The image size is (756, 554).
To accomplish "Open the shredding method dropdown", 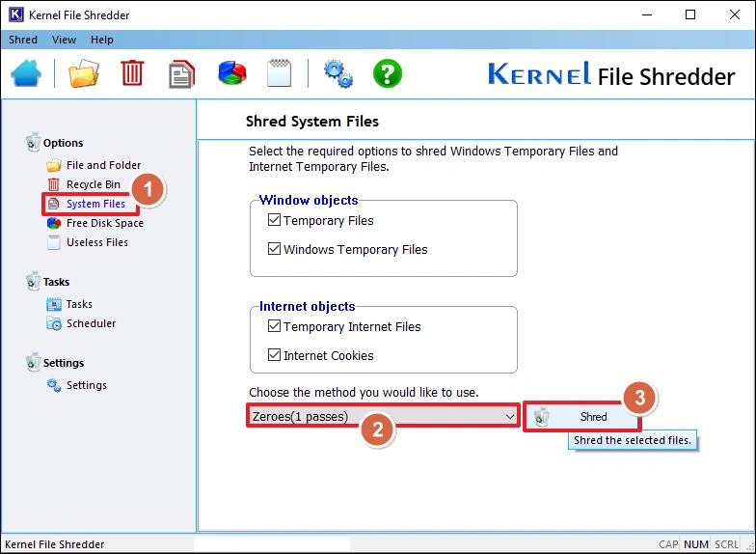I will [383, 417].
